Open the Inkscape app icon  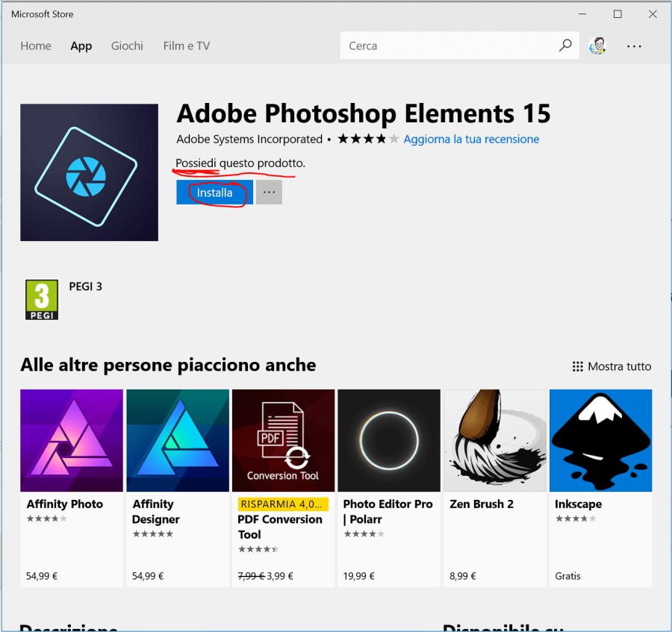600,440
